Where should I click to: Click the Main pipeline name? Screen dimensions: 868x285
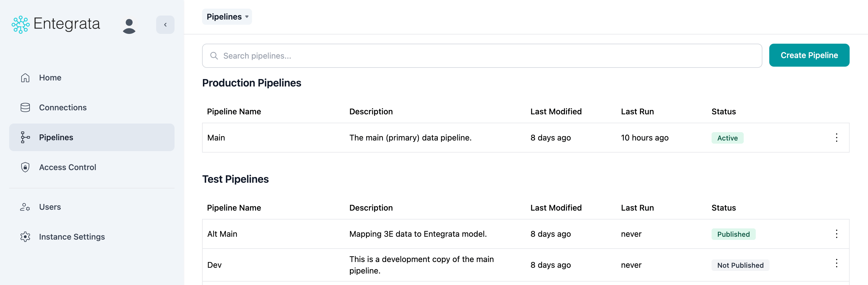coord(216,138)
